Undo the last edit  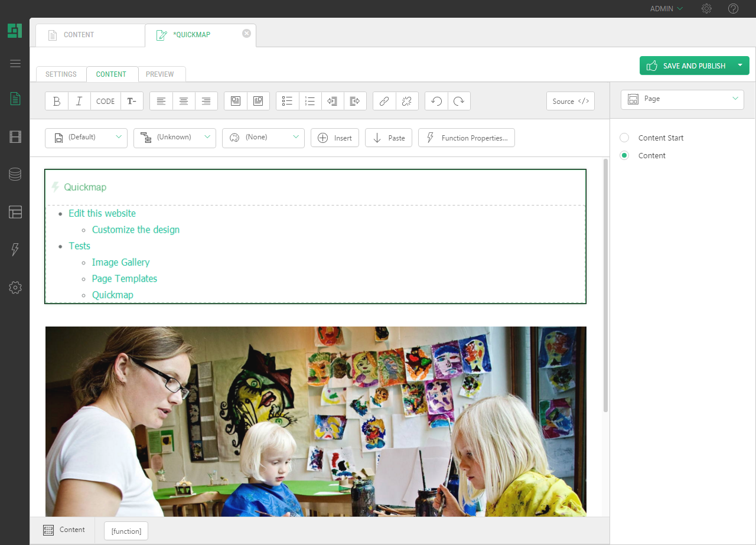point(436,101)
